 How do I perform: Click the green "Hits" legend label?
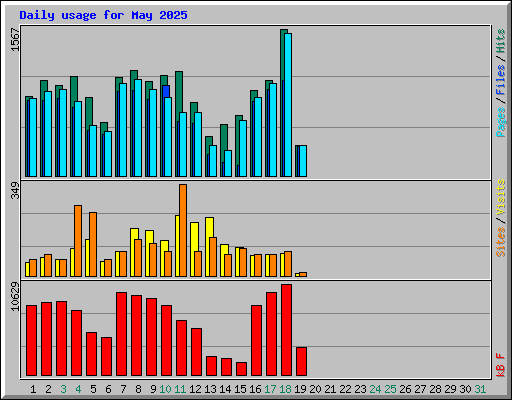click(x=500, y=41)
